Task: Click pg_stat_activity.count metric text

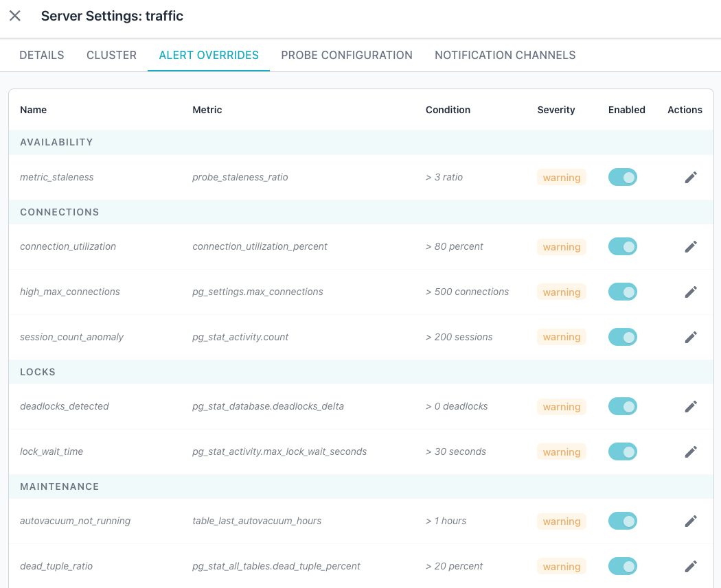Action: tap(240, 337)
